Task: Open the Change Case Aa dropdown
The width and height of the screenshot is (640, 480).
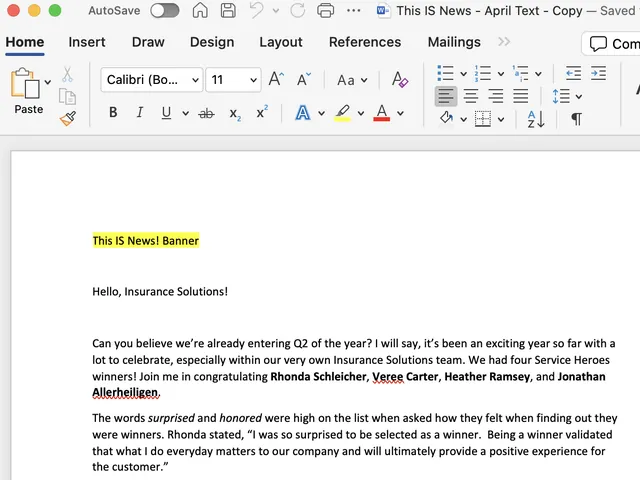Action: tap(352, 80)
